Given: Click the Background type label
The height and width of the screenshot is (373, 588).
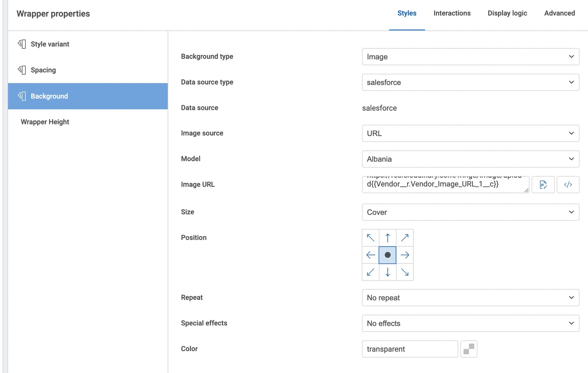Looking at the screenshot, I should (207, 56).
